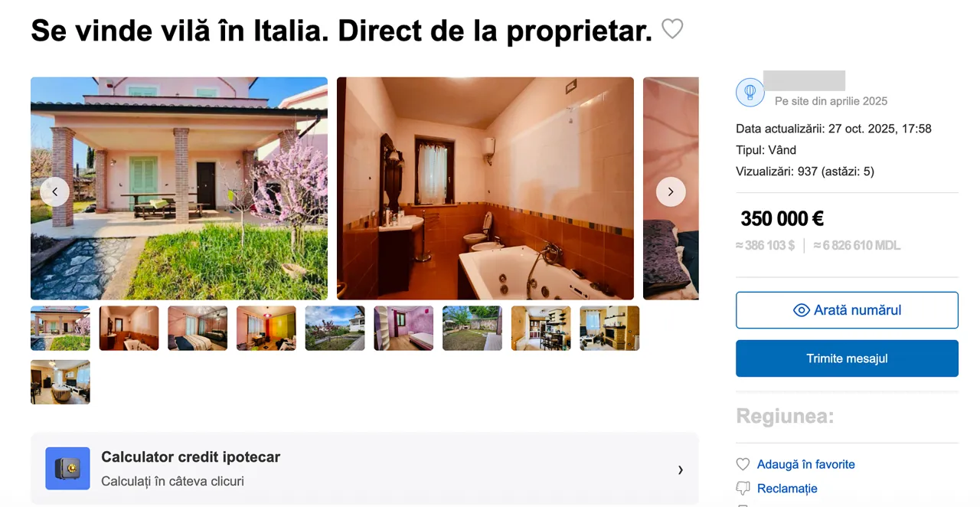The width and height of the screenshot is (980, 507).
Task: Select the first thumbnail of villa exterior
Action: click(x=60, y=329)
